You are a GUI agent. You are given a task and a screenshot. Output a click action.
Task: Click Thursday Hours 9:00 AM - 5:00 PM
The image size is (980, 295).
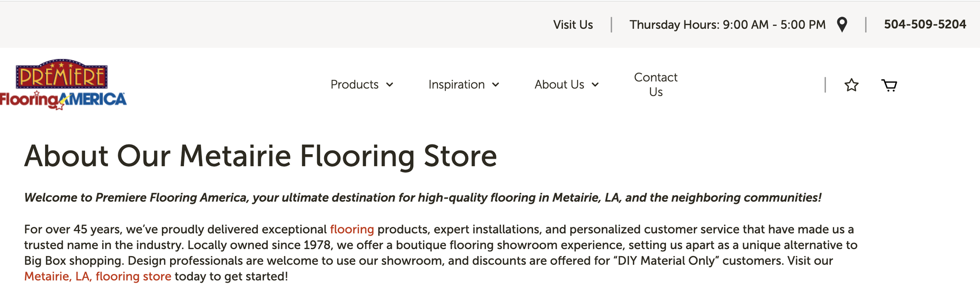pos(728,25)
